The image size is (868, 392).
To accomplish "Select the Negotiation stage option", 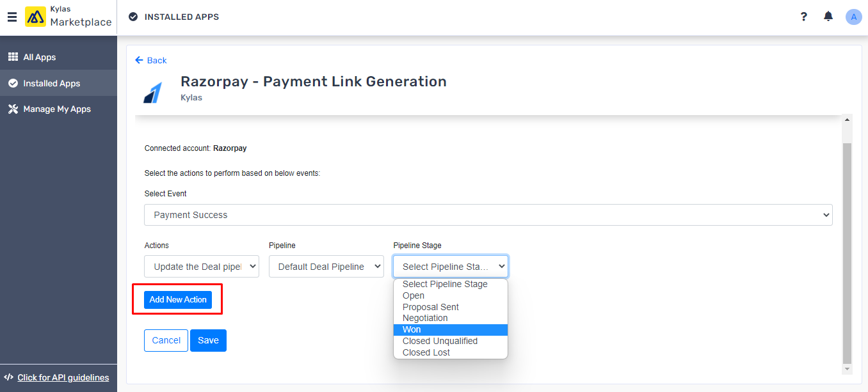I will pos(451,318).
